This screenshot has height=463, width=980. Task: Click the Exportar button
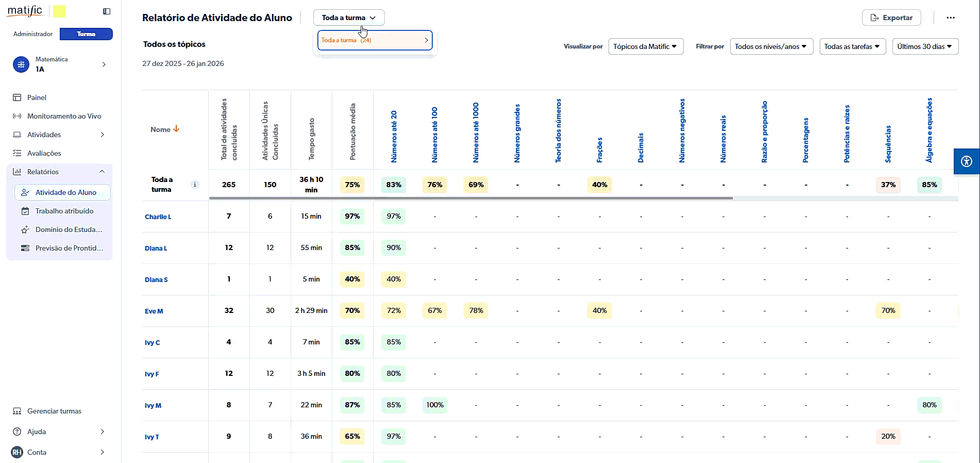tap(891, 18)
